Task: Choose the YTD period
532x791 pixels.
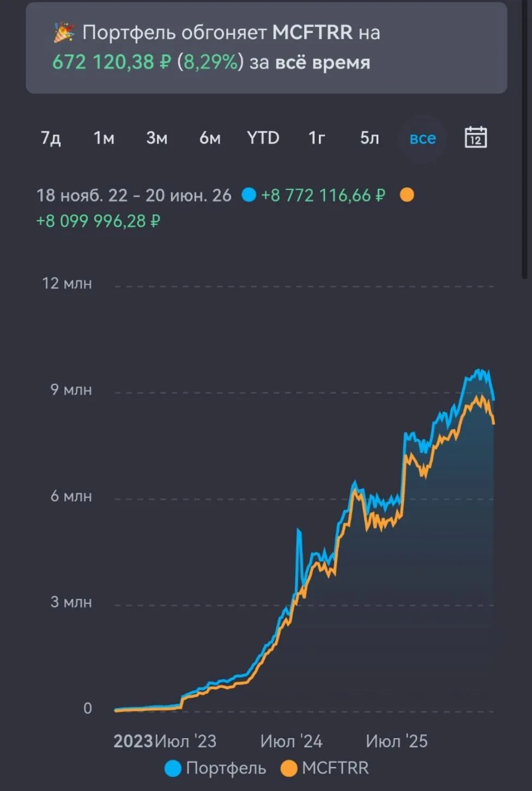Action: pos(263,138)
